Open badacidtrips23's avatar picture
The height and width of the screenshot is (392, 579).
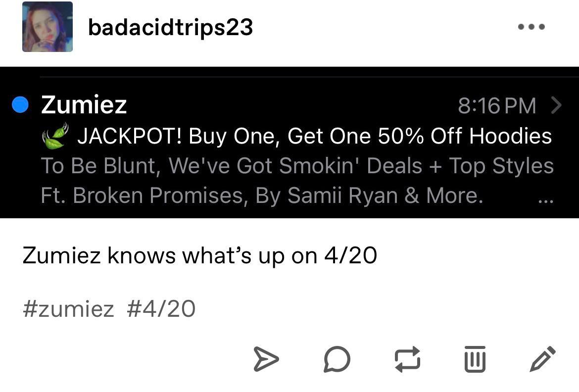click(x=47, y=28)
